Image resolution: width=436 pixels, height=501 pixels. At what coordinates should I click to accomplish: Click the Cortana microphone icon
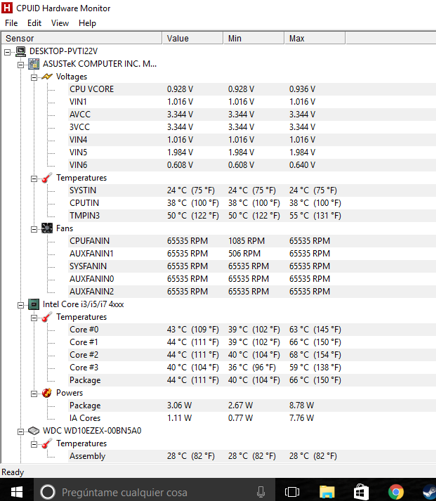[x=261, y=492]
